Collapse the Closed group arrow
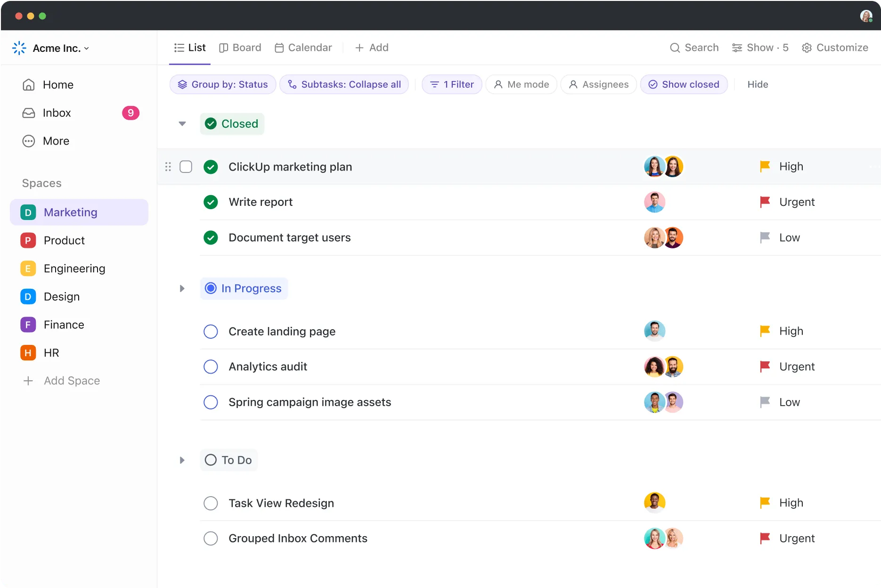The height and width of the screenshot is (588, 881). coord(182,124)
